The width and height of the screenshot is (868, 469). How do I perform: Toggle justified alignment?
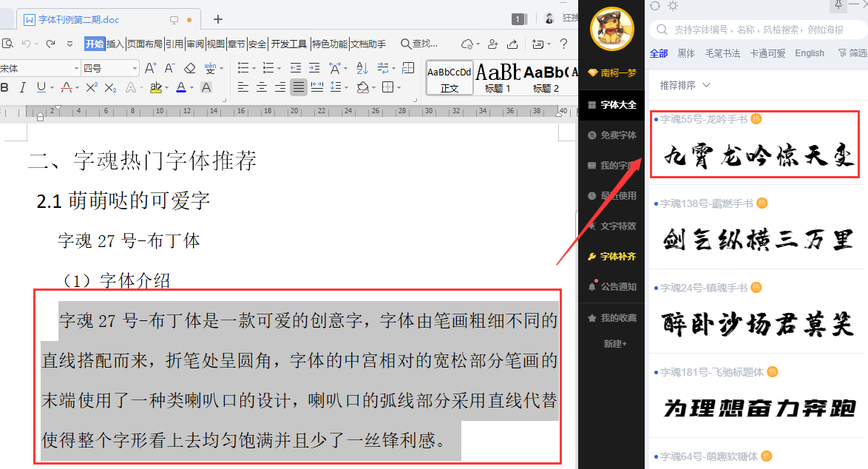coord(299,87)
